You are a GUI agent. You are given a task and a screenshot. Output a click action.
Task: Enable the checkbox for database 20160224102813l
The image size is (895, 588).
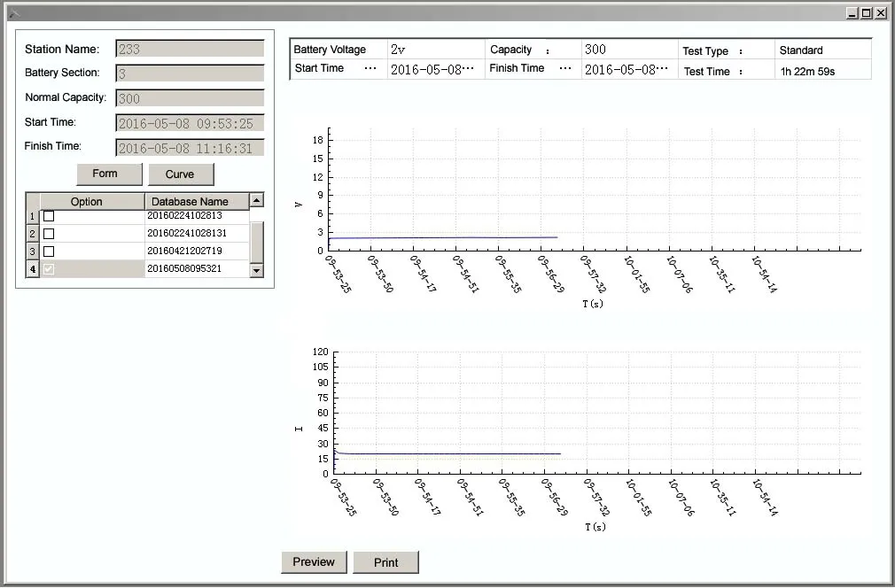50,234
